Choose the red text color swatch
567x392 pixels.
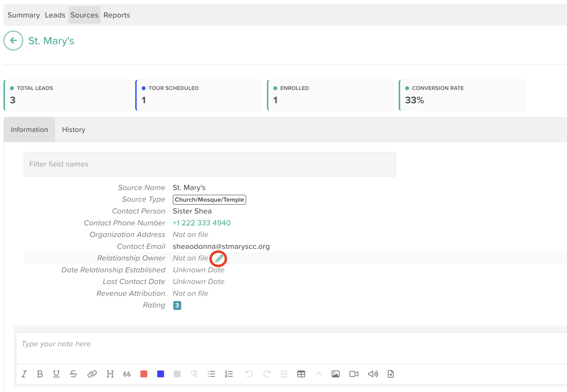pyautogui.click(x=144, y=374)
